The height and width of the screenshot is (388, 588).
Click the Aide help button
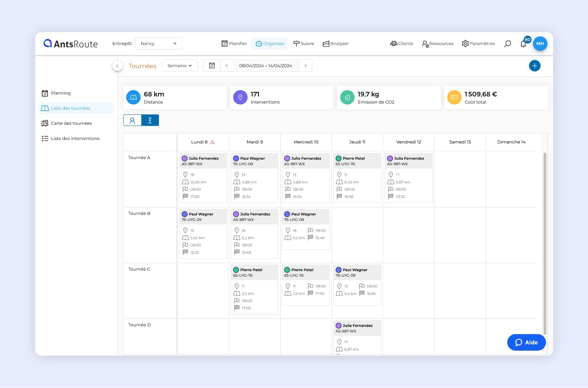click(x=526, y=343)
